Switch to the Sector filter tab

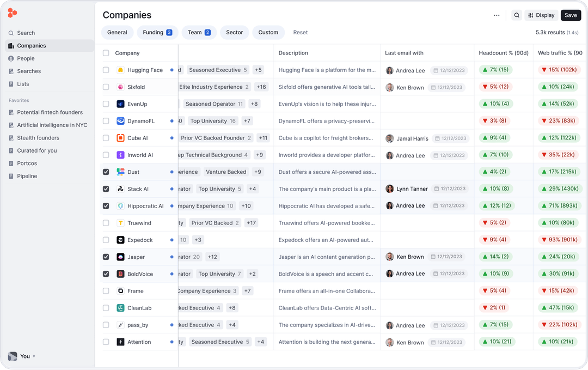click(234, 32)
